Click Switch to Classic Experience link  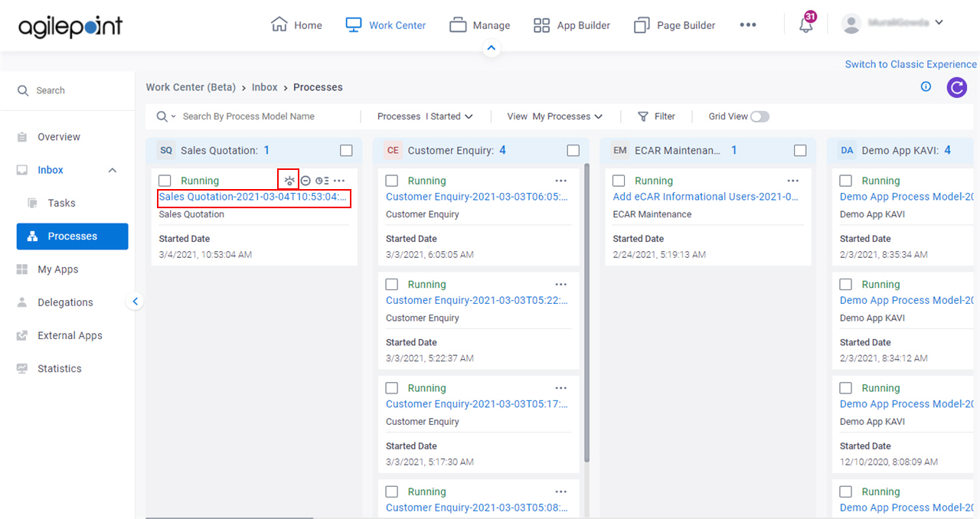point(911,64)
